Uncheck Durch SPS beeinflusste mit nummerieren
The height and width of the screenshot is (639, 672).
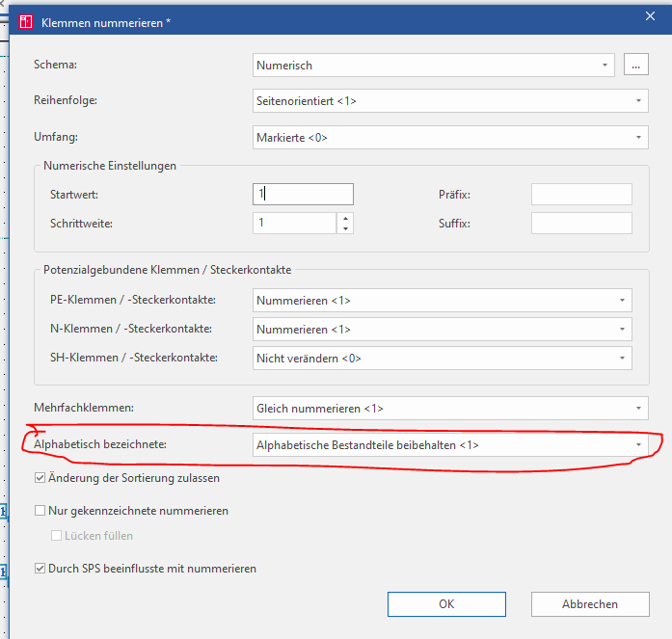[x=40, y=569]
